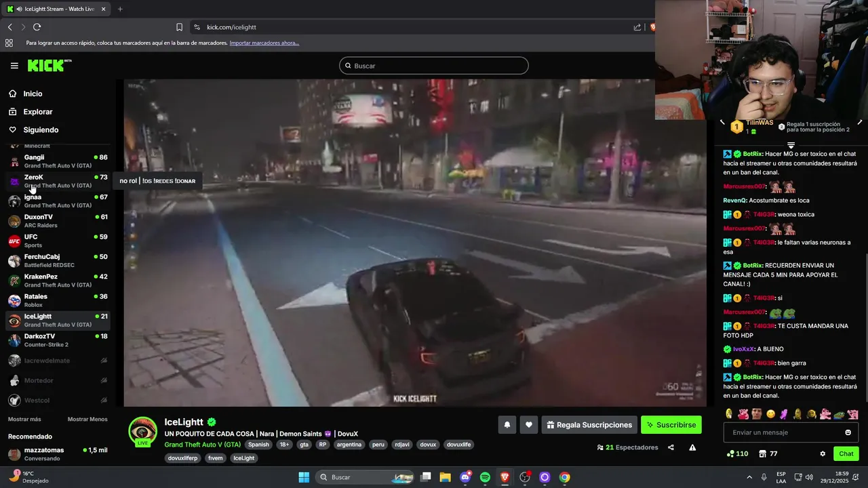This screenshot has height=488, width=868.
Task: Insert the yellow smiley emote
Action: [x=770, y=414]
